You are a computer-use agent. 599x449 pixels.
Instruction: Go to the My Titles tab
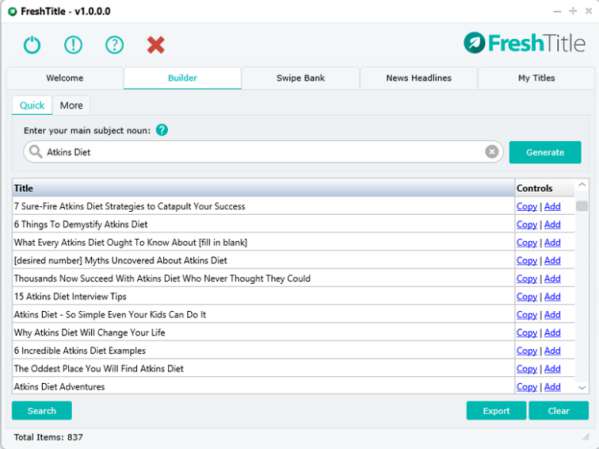click(x=536, y=78)
